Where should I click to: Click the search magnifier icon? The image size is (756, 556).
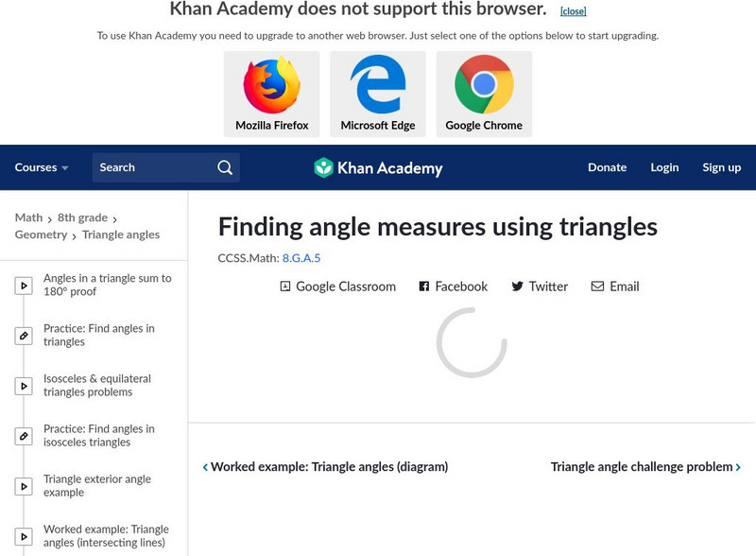point(225,167)
